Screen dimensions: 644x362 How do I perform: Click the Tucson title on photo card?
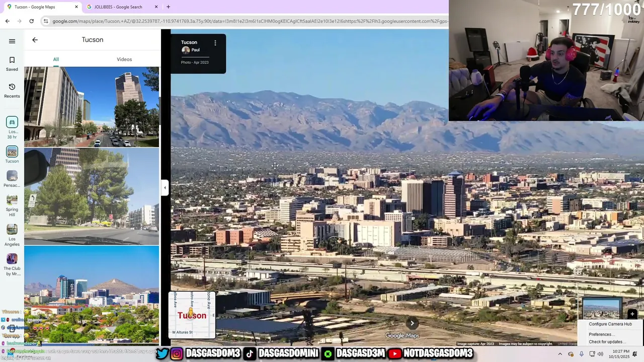(189, 42)
